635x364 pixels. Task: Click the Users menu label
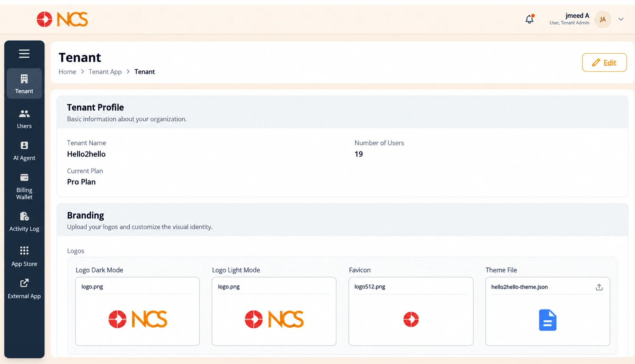point(24,126)
